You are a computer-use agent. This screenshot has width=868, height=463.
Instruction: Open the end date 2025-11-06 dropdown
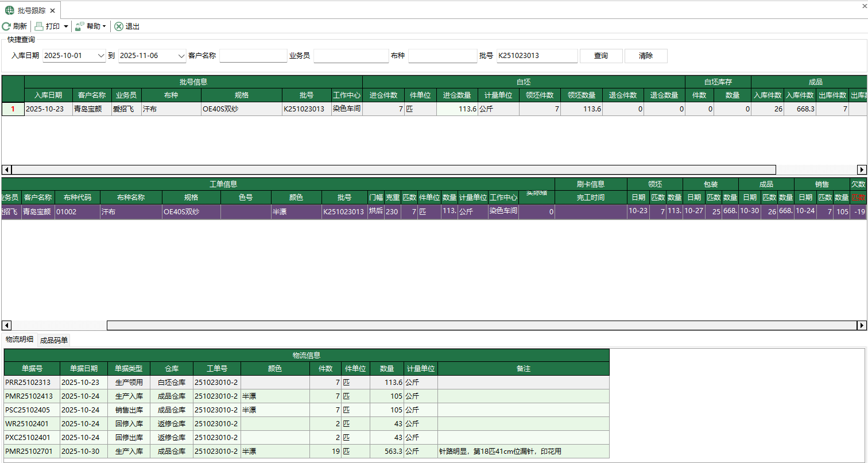click(181, 56)
